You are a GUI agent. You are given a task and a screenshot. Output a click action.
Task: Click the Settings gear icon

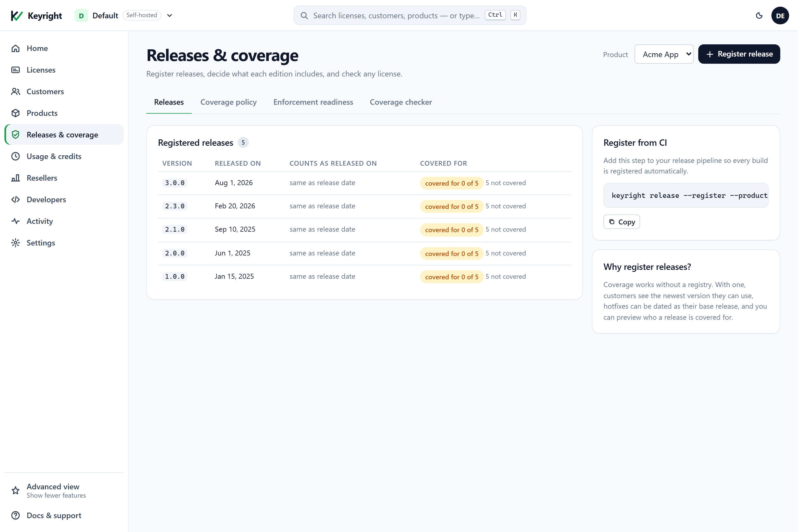coord(16,243)
